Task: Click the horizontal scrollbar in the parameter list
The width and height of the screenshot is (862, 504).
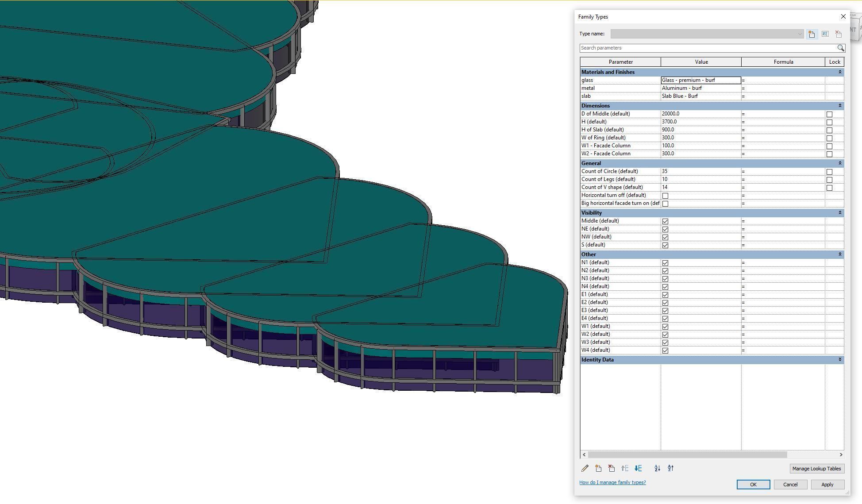Action: coord(687,454)
